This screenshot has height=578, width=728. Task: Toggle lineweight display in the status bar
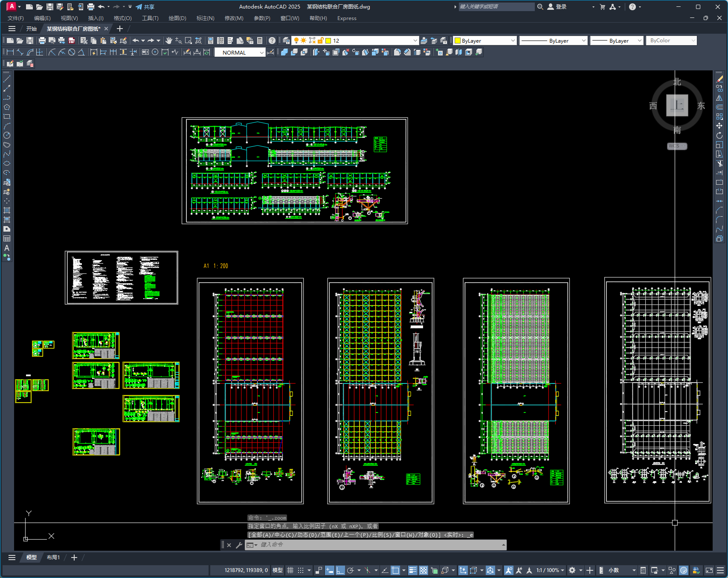pyautogui.click(x=412, y=570)
